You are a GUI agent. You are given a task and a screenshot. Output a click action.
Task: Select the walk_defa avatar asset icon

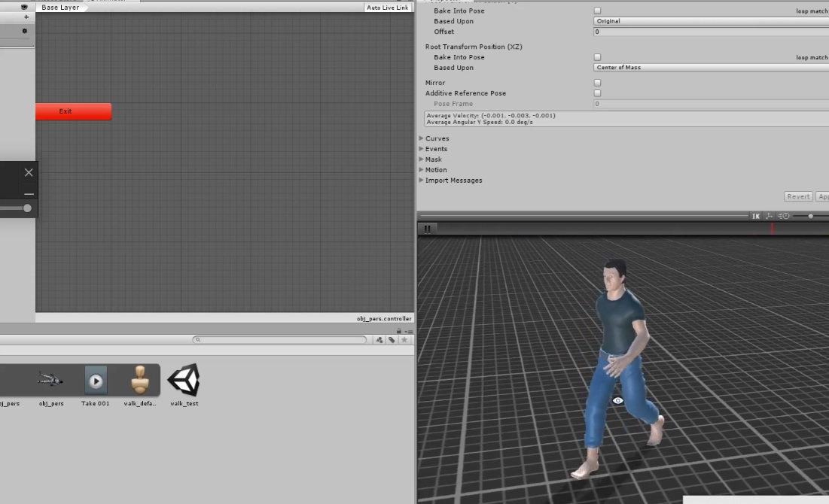point(140,381)
